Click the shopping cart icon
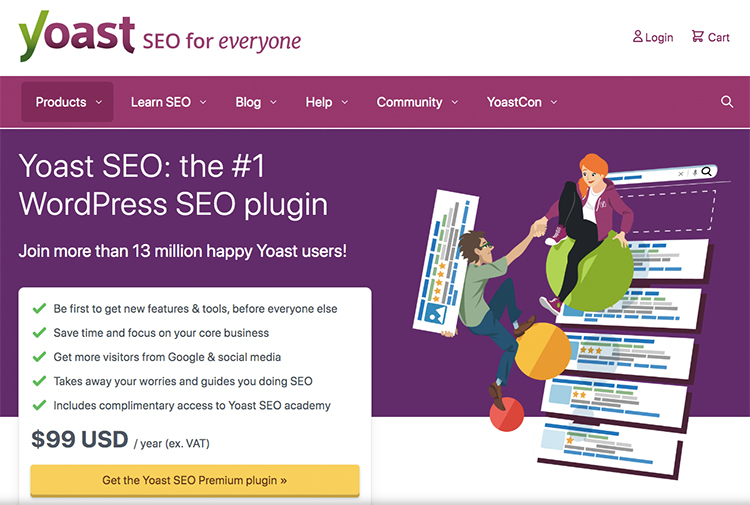The image size is (750, 505). point(697,37)
